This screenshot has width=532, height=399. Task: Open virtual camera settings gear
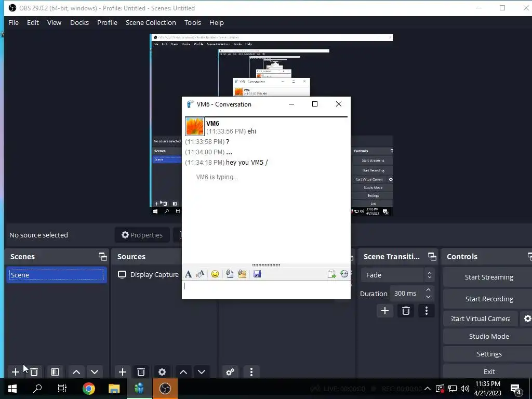[x=527, y=318]
